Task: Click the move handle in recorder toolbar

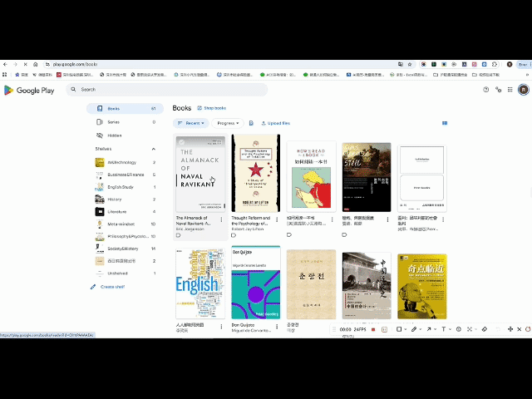Action: coord(510,329)
